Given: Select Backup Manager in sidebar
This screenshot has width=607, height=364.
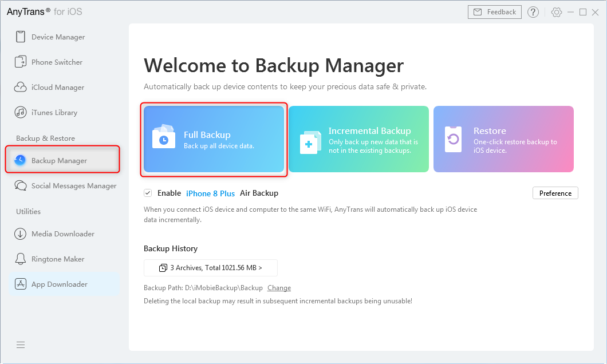Looking at the screenshot, I should pyautogui.click(x=62, y=159).
